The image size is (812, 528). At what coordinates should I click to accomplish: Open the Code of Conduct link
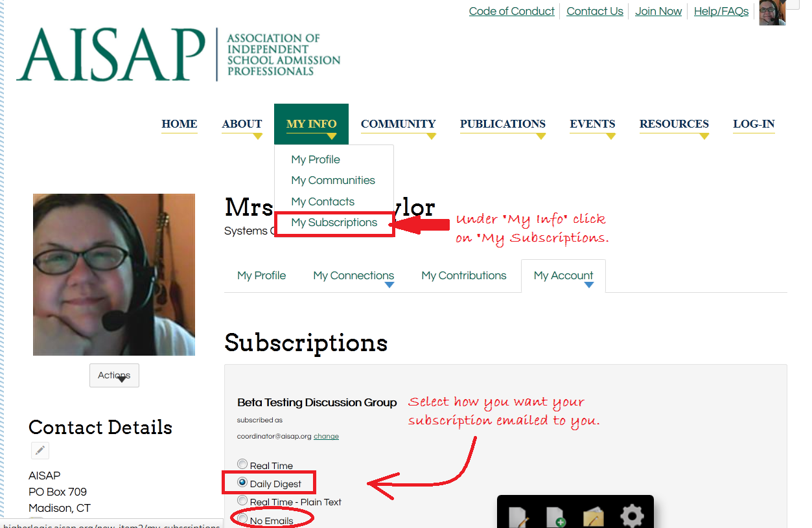(511, 11)
